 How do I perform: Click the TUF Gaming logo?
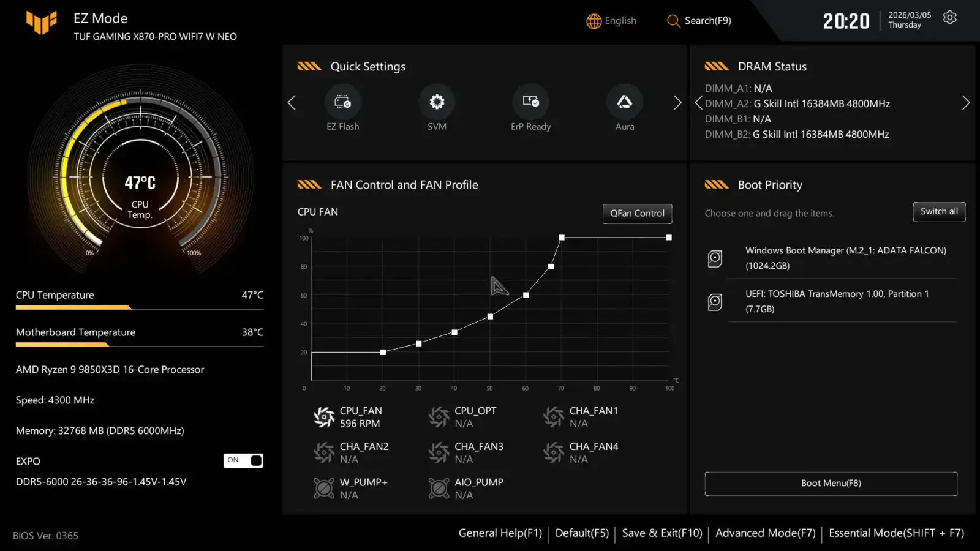[42, 23]
